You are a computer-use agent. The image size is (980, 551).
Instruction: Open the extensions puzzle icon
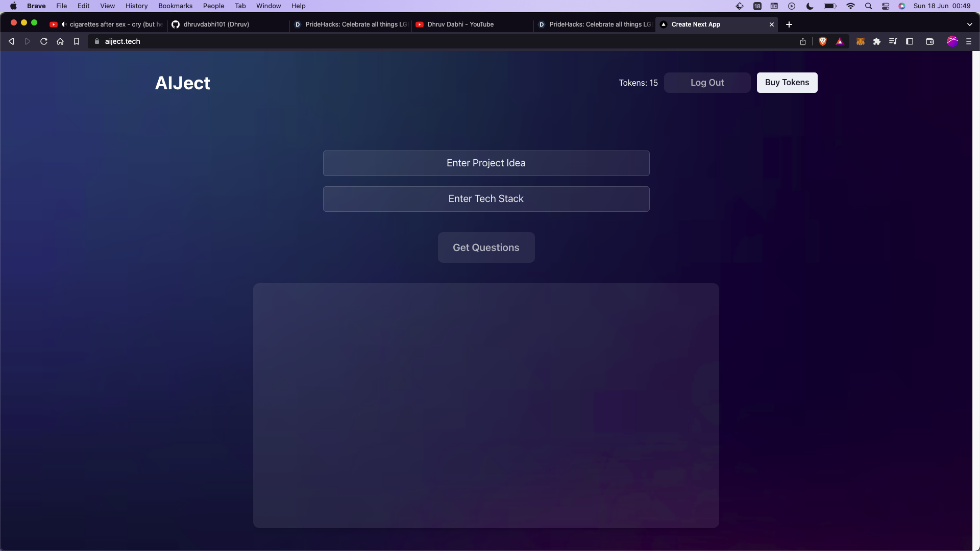[x=877, y=41]
